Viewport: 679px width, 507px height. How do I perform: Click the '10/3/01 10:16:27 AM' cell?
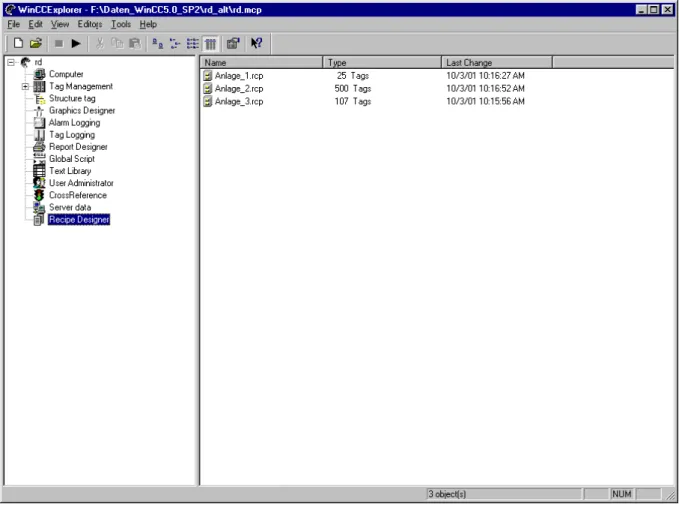coord(485,76)
